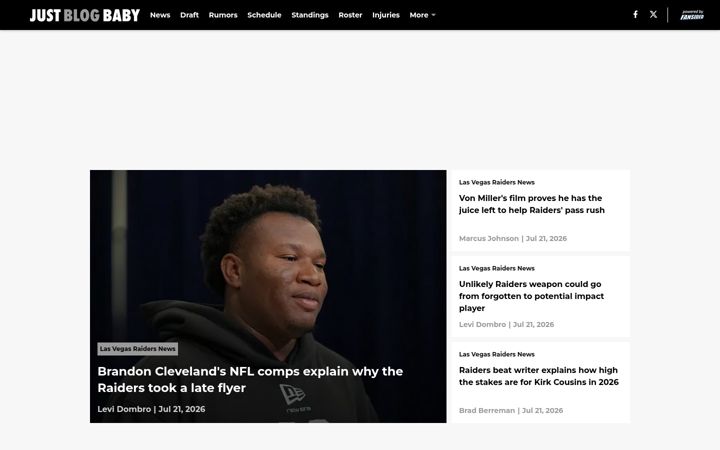Click the FanSided logo
Viewport: 720px width, 450px height.
point(692,15)
